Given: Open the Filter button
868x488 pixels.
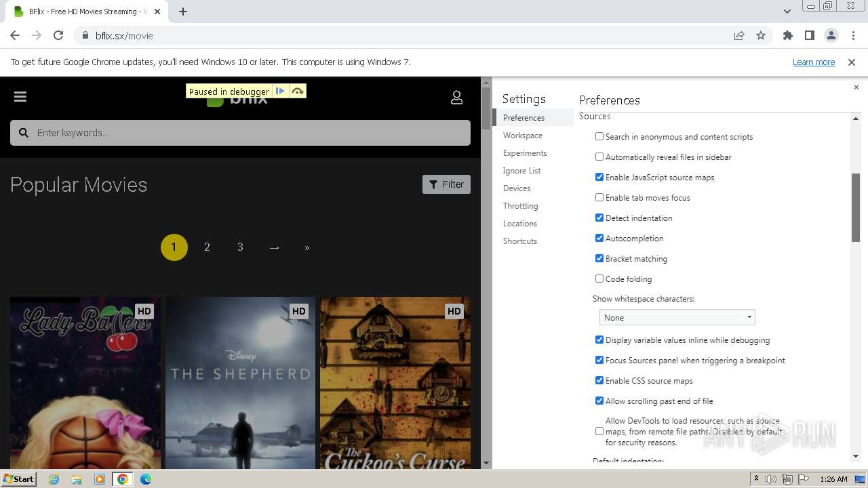Looking at the screenshot, I should pyautogui.click(x=446, y=184).
